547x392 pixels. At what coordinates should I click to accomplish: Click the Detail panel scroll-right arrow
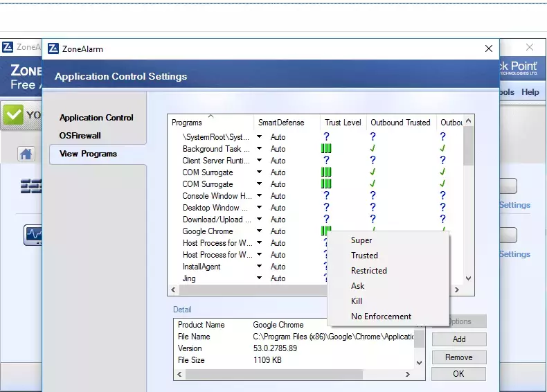(x=407, y=374)
